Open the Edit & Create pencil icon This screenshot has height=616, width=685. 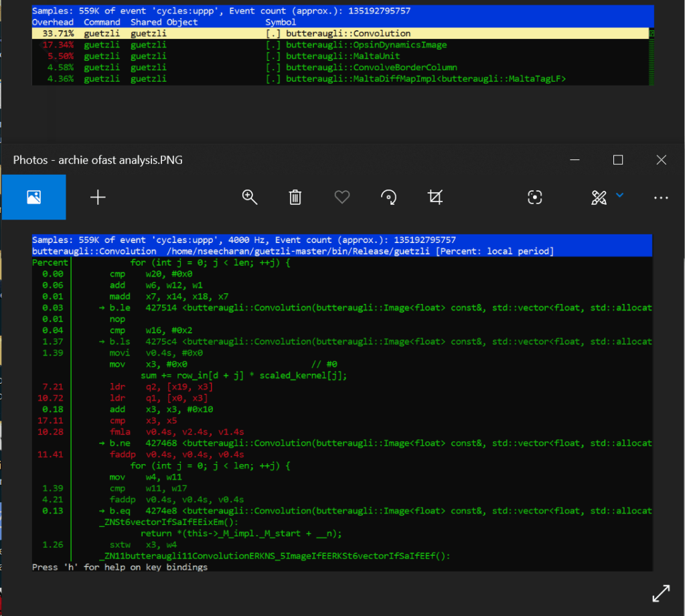(599, 197)
